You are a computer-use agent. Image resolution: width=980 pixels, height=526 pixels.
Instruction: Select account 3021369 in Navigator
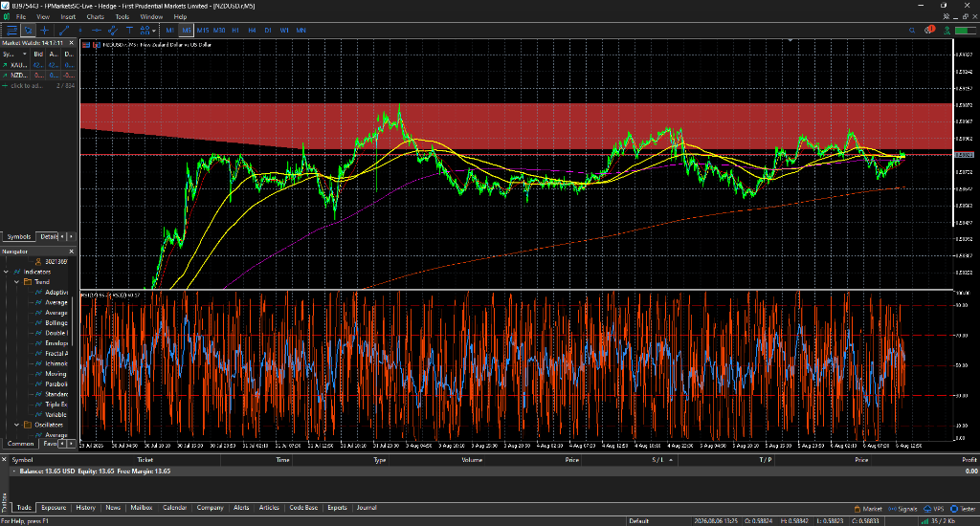pyautogui.click(x=52, y=262)
